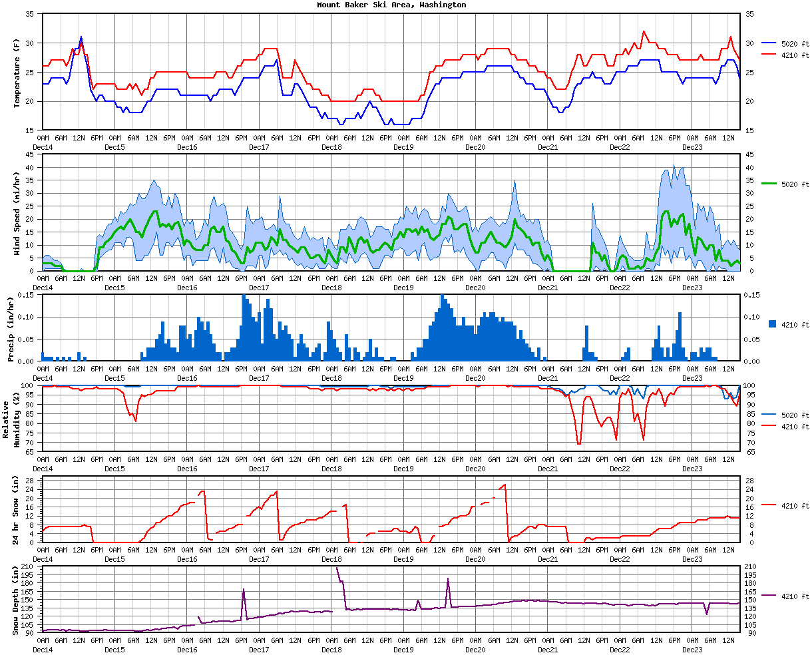Image resolution: width=812 pixels, height=655 pixels.
Task: Click the blue square precipitation legend swatch
Action: (x=772, y=324)
